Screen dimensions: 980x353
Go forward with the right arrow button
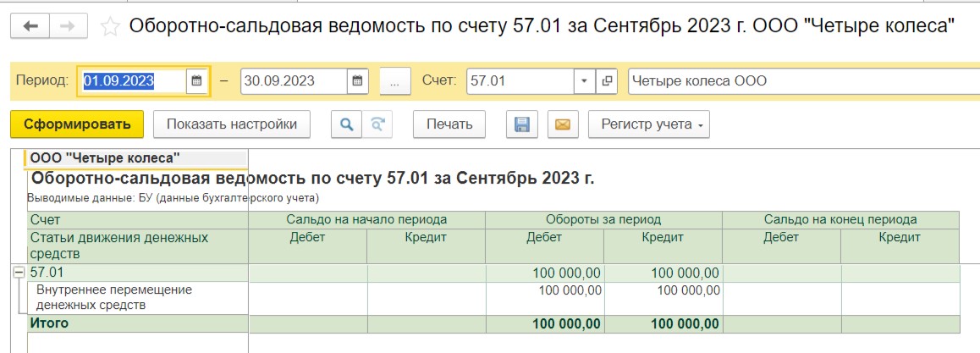tap(68, 26)
